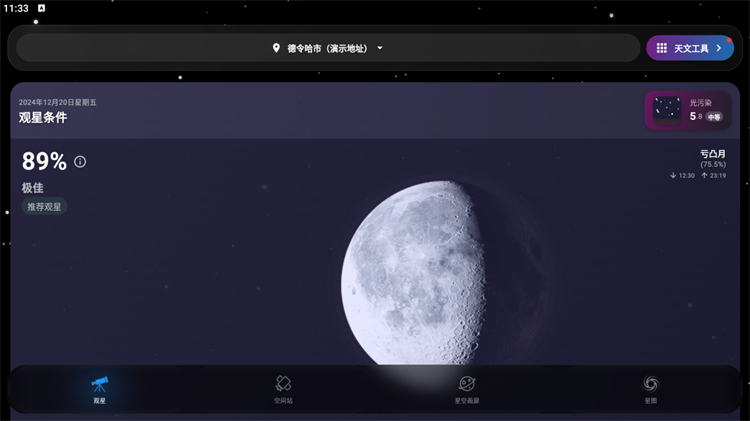
Task: Click the status bar clock 11:33
Action: [16, 8]
